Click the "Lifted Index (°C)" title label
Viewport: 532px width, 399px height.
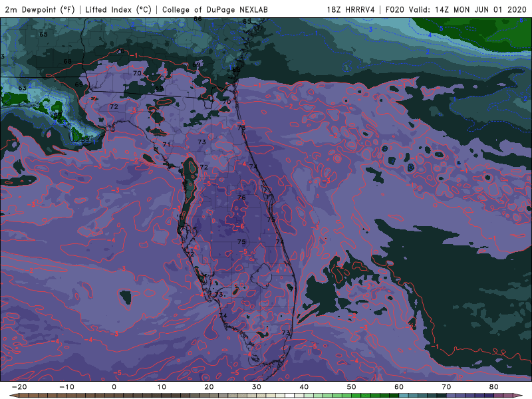118,9
